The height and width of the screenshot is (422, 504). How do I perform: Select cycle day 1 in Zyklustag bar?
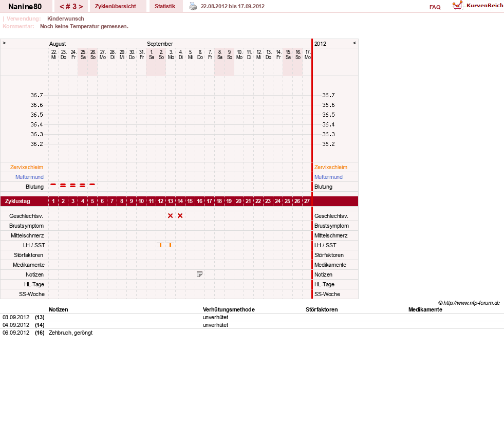[x=53, y=201]
